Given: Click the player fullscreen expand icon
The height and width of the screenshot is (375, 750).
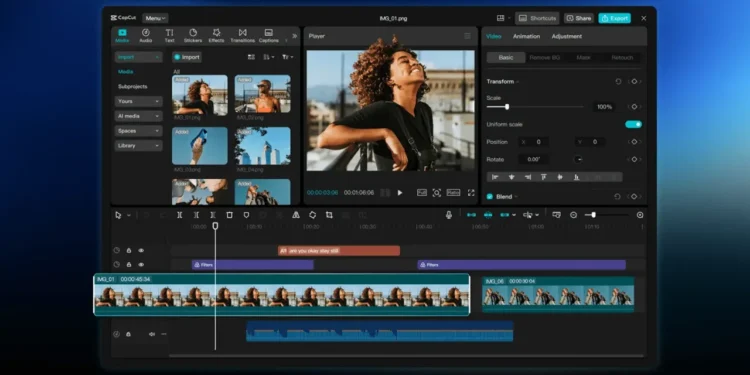Looking at the screenshot, I should coord(471,193).
